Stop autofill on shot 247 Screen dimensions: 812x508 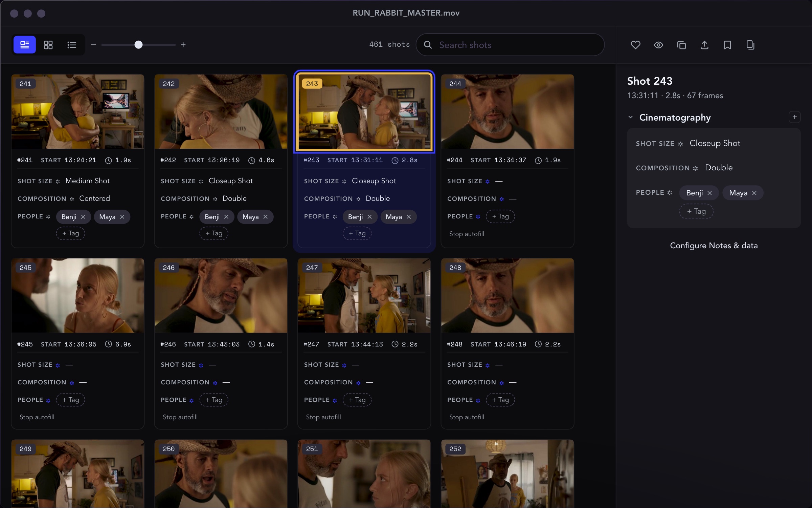[323, 417]
